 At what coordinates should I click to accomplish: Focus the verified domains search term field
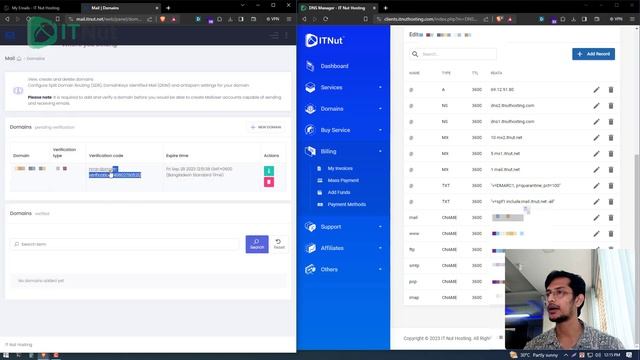click(124, 244)
